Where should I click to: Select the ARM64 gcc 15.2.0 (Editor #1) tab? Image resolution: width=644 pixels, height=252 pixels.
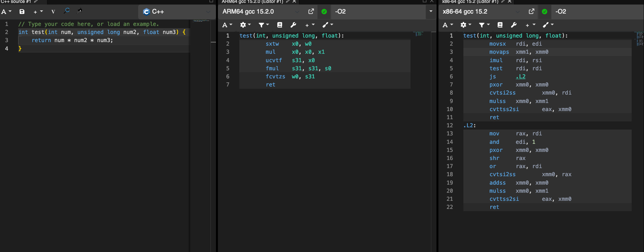click(x=252, y=2)
